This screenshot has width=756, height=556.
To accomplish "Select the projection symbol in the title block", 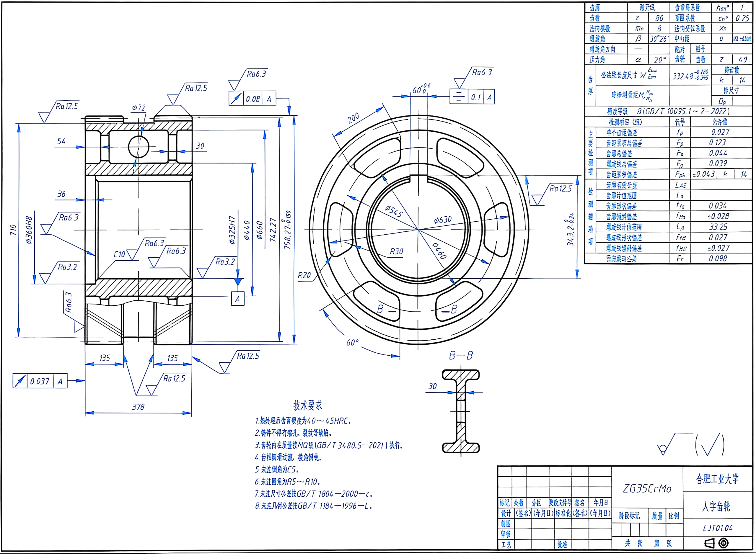I will coord(717,543).
